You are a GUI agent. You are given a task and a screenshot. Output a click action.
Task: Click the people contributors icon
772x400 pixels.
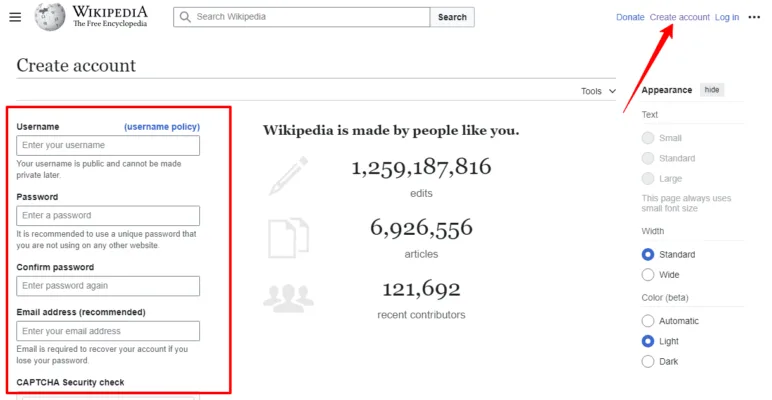point(289,298)
